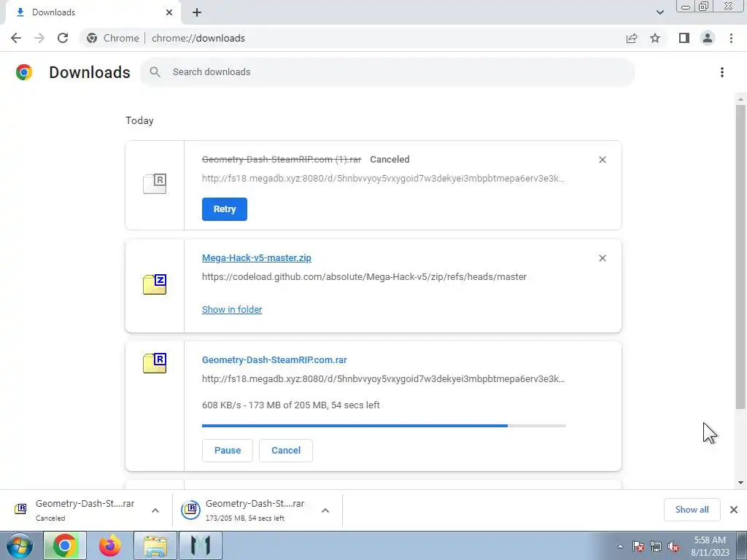This screenshot has width=747, height=560.
Task: Click the downloading Geometry-Dash rar file icon
Action: (x=155, y=363)
